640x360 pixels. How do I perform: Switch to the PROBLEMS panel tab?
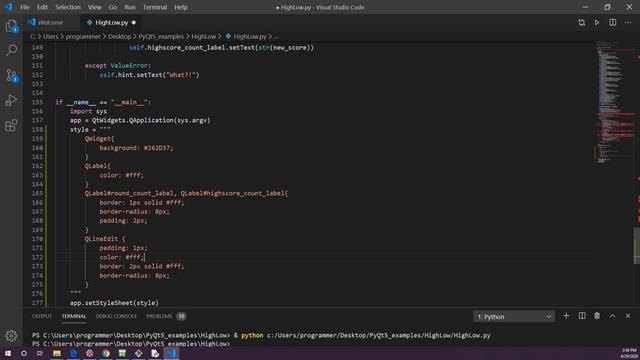click(159, 316)
